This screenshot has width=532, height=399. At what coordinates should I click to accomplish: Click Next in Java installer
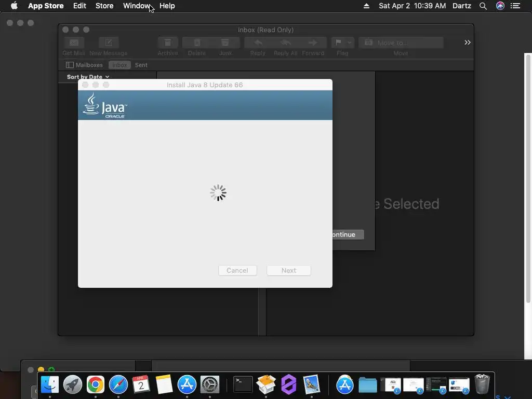point(289,270)
